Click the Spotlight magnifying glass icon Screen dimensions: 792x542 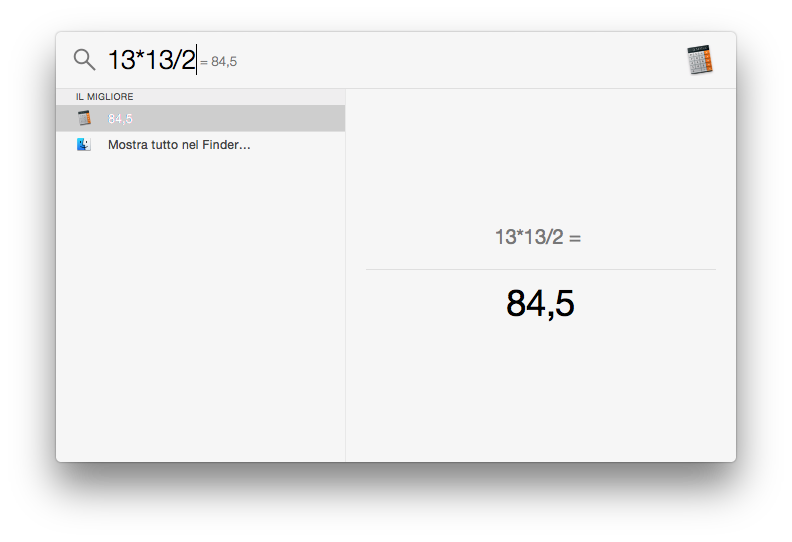pos(84,60)
